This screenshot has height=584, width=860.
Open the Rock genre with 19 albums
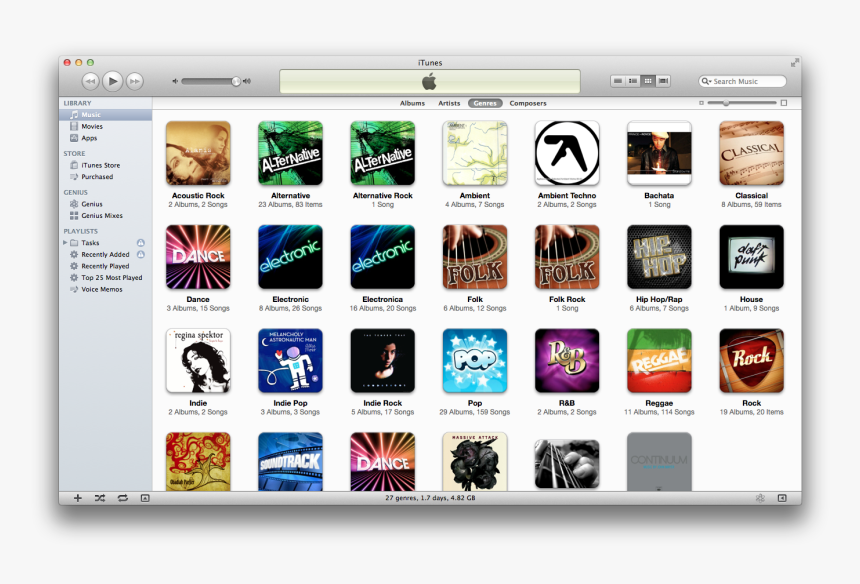pyautogui.click(x=751, y=360)
